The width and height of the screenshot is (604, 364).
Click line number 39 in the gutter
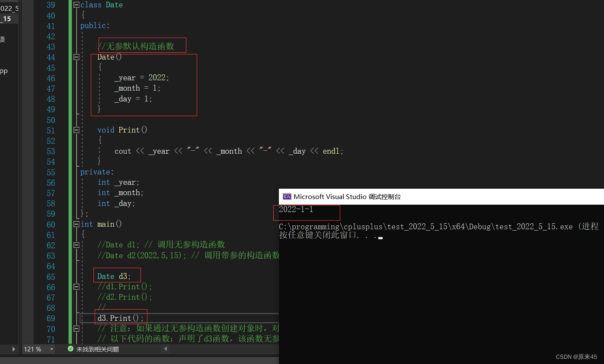51,5
